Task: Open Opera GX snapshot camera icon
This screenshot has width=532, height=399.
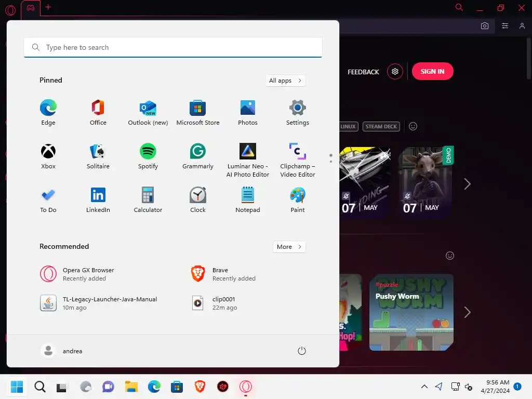Action: (485, 26)
